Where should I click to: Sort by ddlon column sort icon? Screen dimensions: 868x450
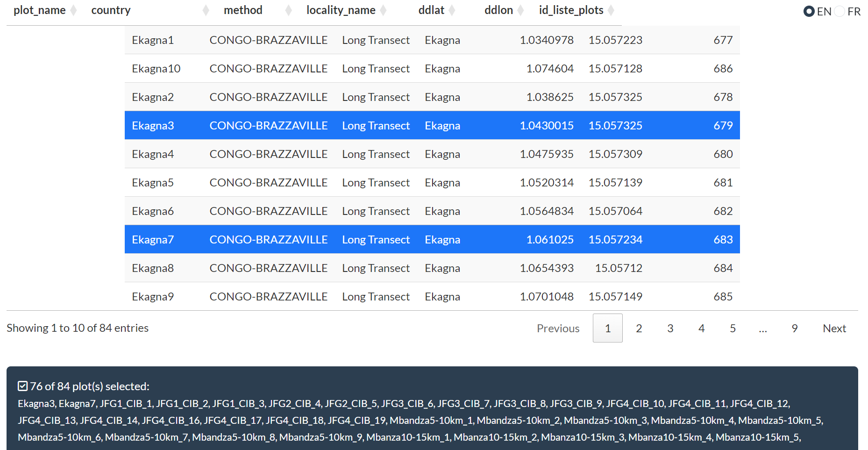520,10
